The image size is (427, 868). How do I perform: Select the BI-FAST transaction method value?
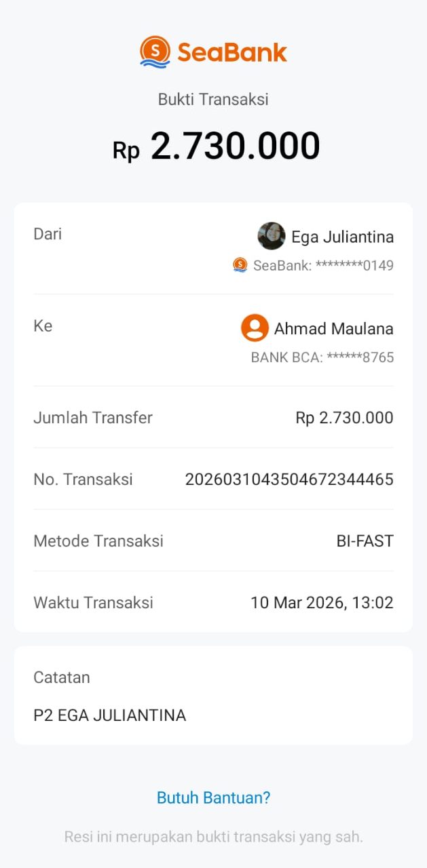[x=365, y=541]
